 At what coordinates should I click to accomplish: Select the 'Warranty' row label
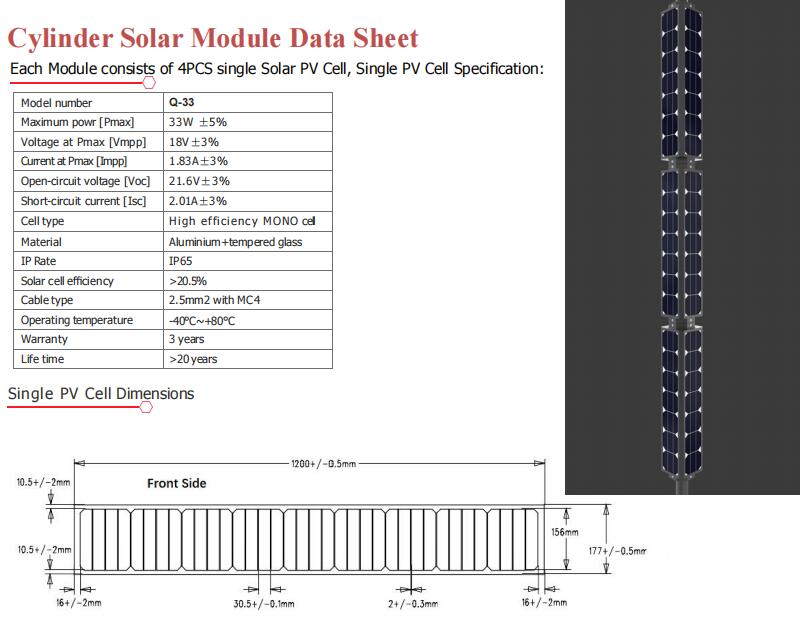click(44, 339)
